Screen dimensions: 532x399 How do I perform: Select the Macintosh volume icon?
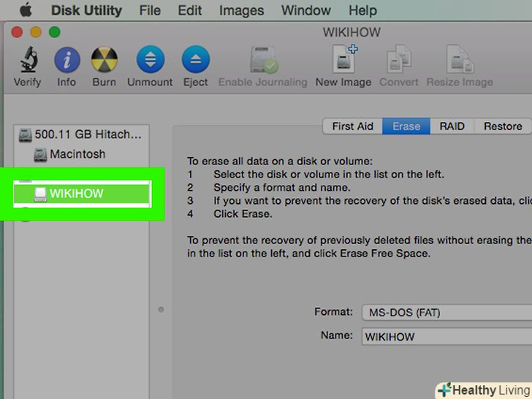40,155
